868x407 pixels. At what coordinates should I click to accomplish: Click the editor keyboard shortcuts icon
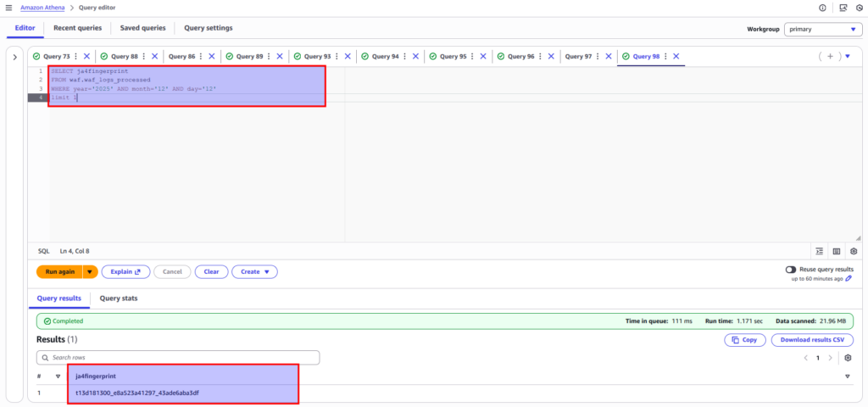[x=837, y=251]
